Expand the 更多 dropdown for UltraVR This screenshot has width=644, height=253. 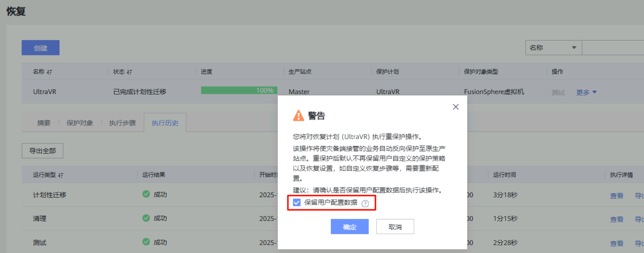pyautogui.click(x=586, y=93)
